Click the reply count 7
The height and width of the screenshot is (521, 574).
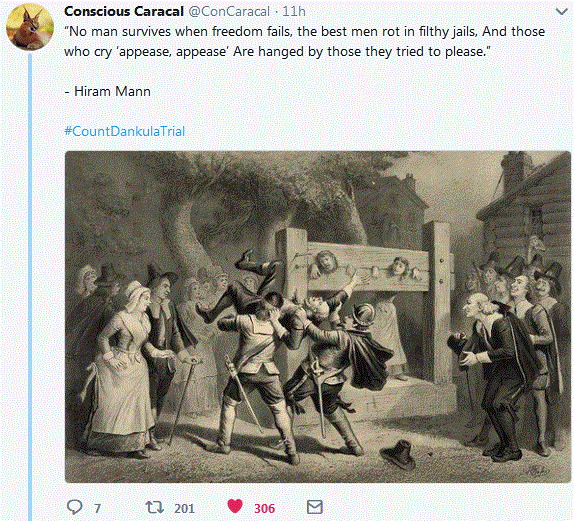[97, 509]
